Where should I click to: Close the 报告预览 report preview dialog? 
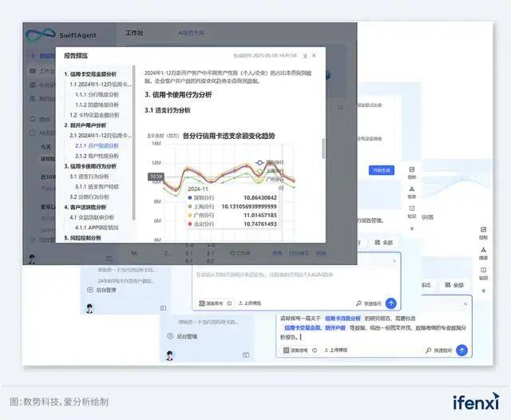click(x=314, y=56)
